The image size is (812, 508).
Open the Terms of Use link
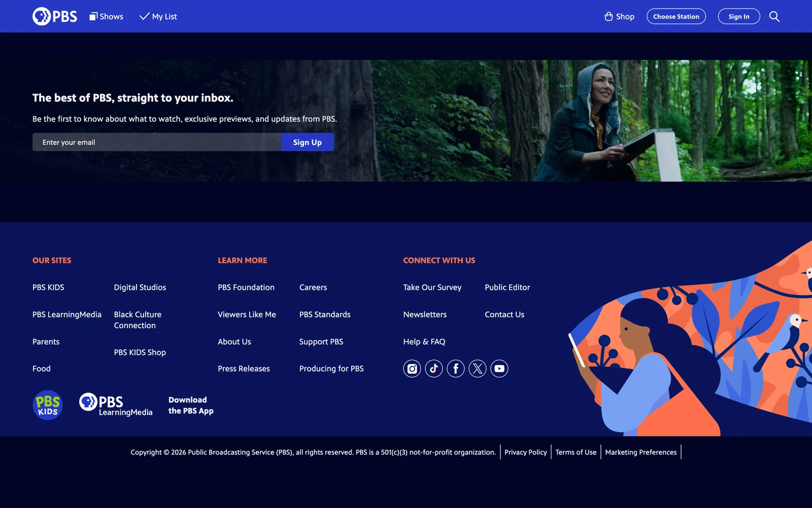[x=576, y=452]
